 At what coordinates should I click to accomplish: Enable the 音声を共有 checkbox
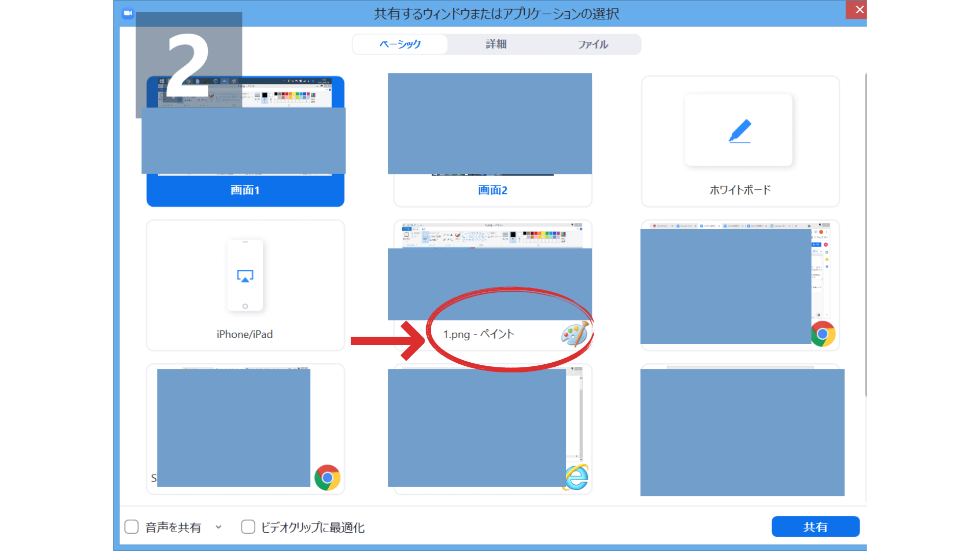click(x=131, y=527)
